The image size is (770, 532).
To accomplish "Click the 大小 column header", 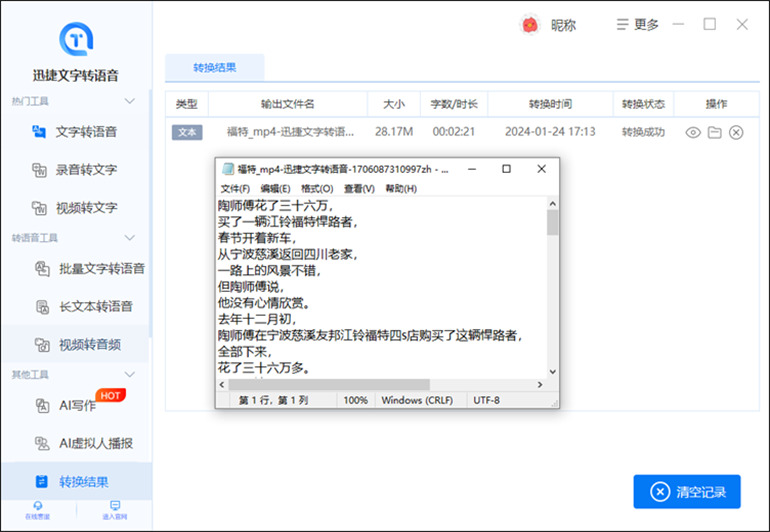I will (x=394, y=104).
